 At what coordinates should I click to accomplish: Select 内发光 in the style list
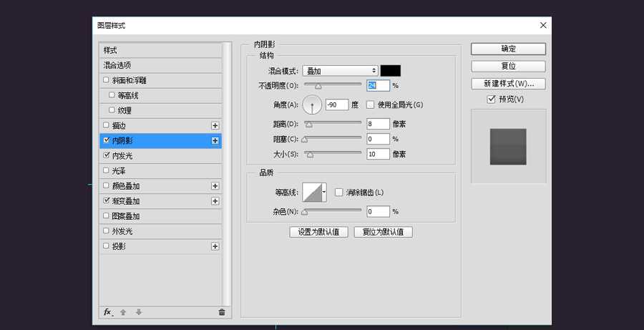(x=122, y=156)
